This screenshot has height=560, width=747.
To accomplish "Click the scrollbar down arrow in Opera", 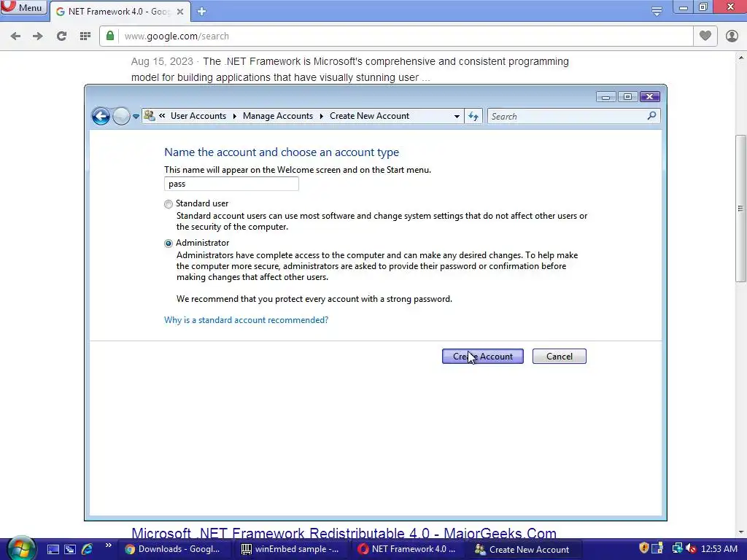I will click(x=741, y=532).
